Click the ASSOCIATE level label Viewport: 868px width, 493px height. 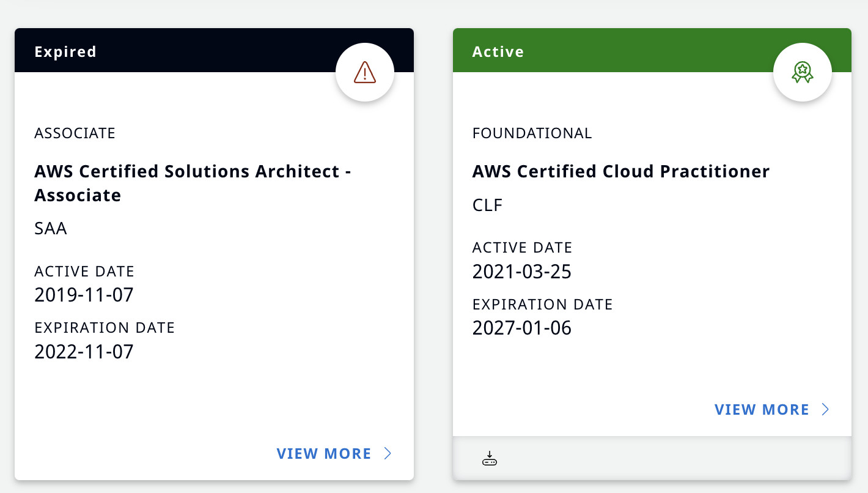click(x=75, y=133)
